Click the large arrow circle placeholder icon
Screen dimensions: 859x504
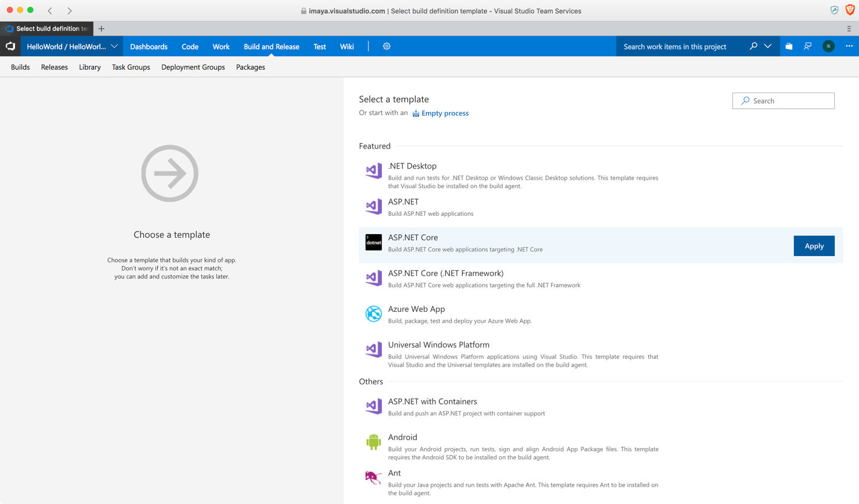click(x=170, y=173)
